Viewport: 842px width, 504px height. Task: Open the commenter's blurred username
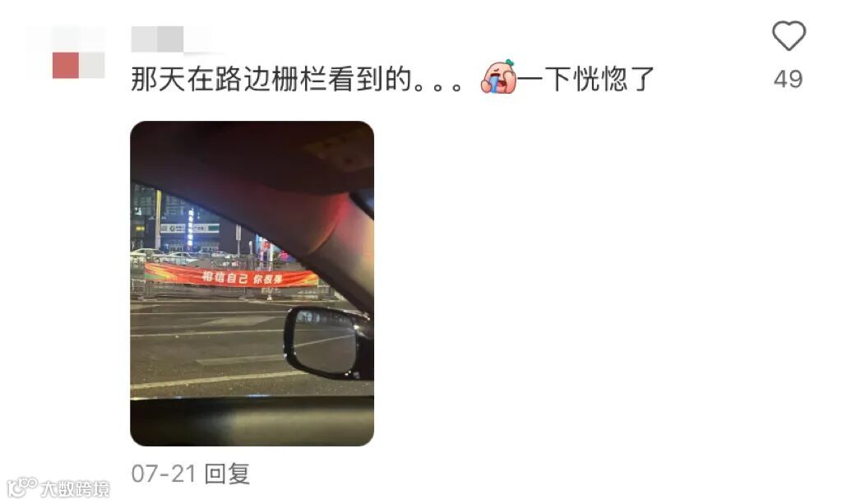[x=172, y=39]
